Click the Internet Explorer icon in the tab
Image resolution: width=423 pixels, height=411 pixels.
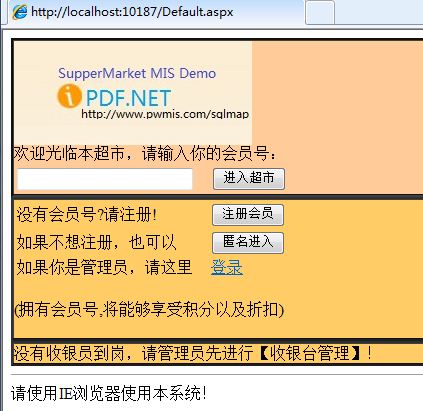click(x=19, y=12)
